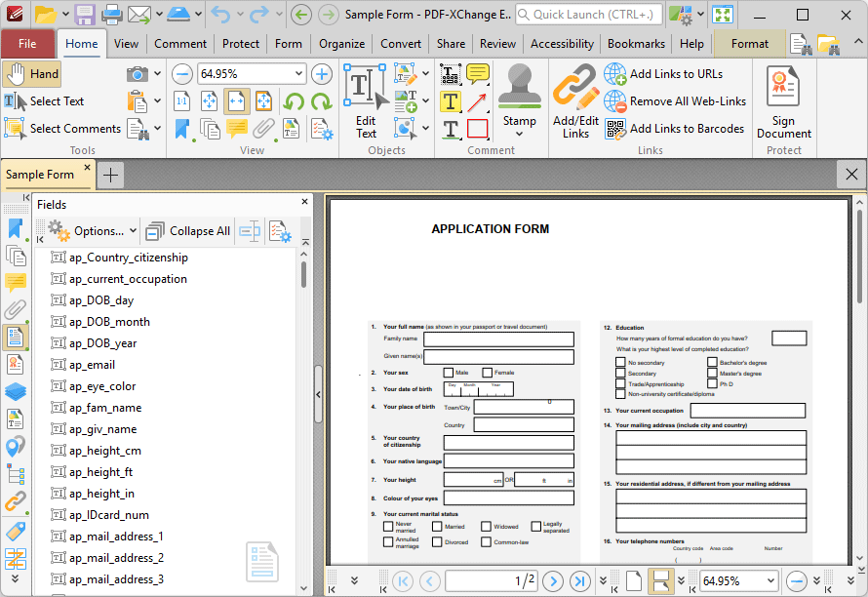Expand more sidebar panes chevron
This screenshot has width=868, height=597.
(x=15, y=578)
